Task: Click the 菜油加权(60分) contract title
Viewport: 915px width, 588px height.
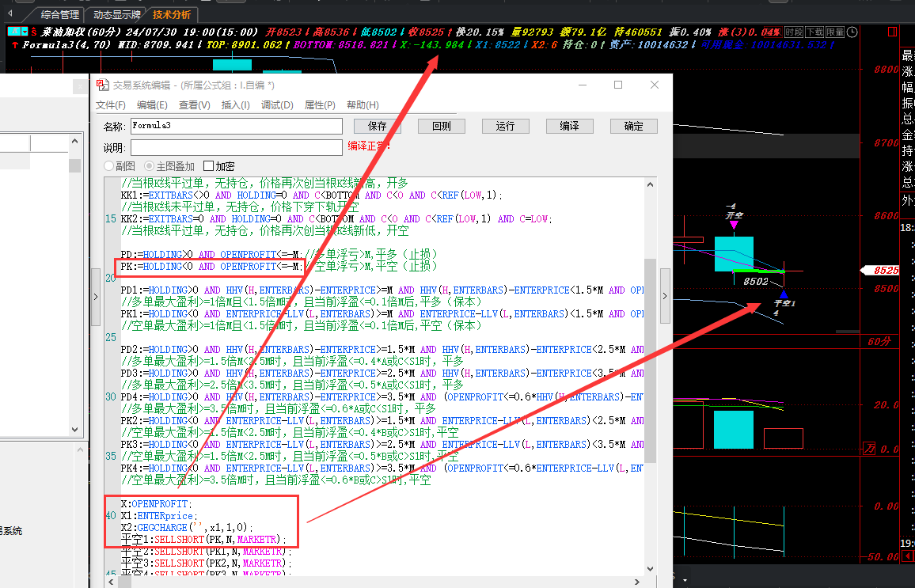Action: click(81, 32)
